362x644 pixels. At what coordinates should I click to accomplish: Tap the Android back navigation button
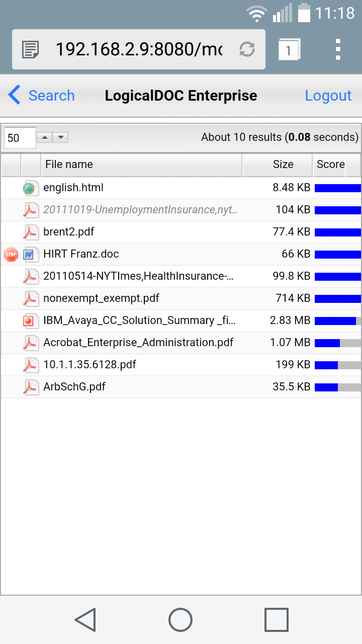tap(85, 619)
